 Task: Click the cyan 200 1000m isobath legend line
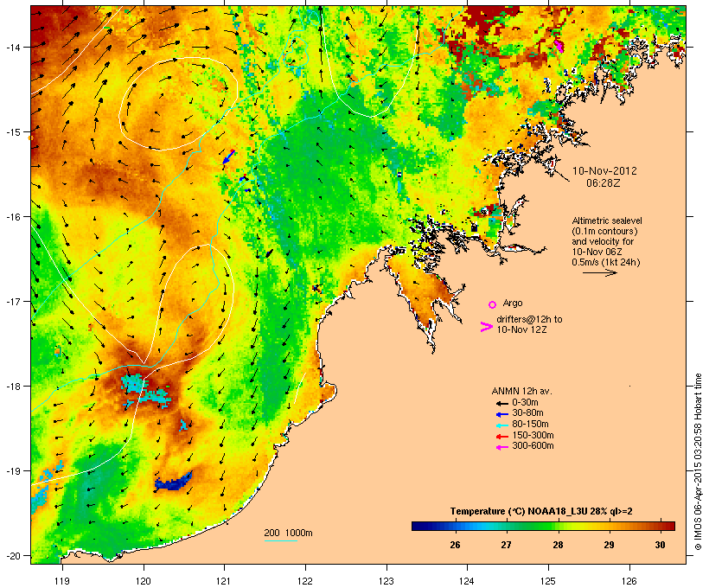pyautogui.click(x=281, y=540)
